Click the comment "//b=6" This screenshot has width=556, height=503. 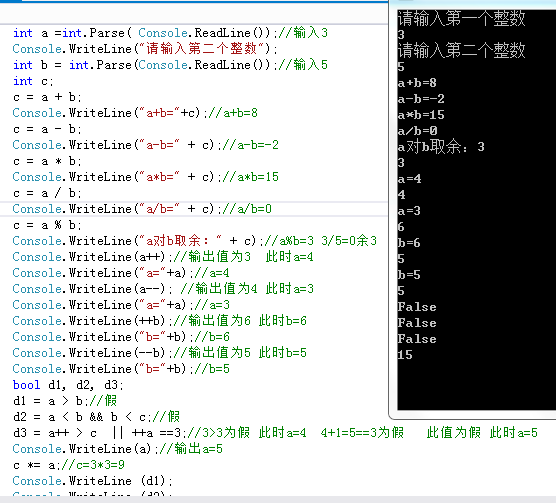click(x=212, y=337)
